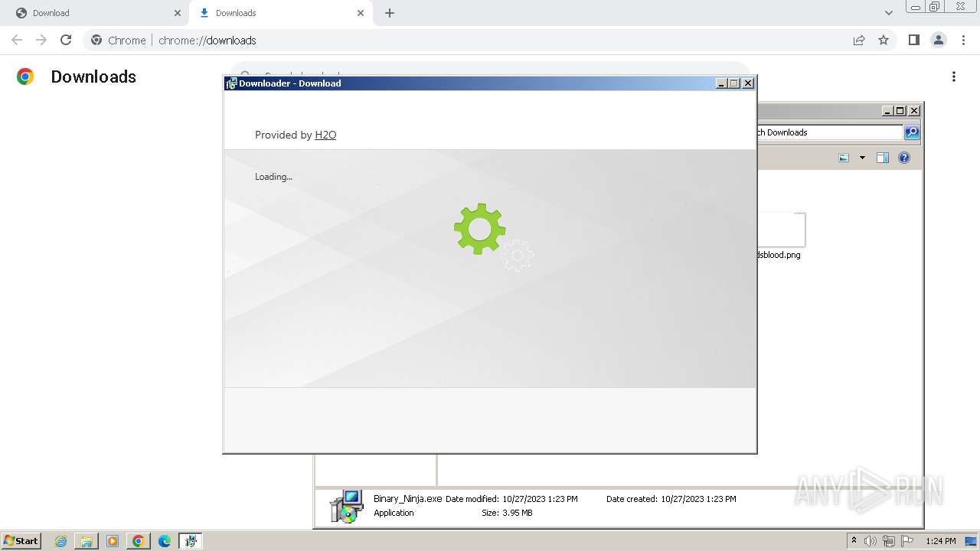Click the Size 3.95 MB value

pos(518,513)
